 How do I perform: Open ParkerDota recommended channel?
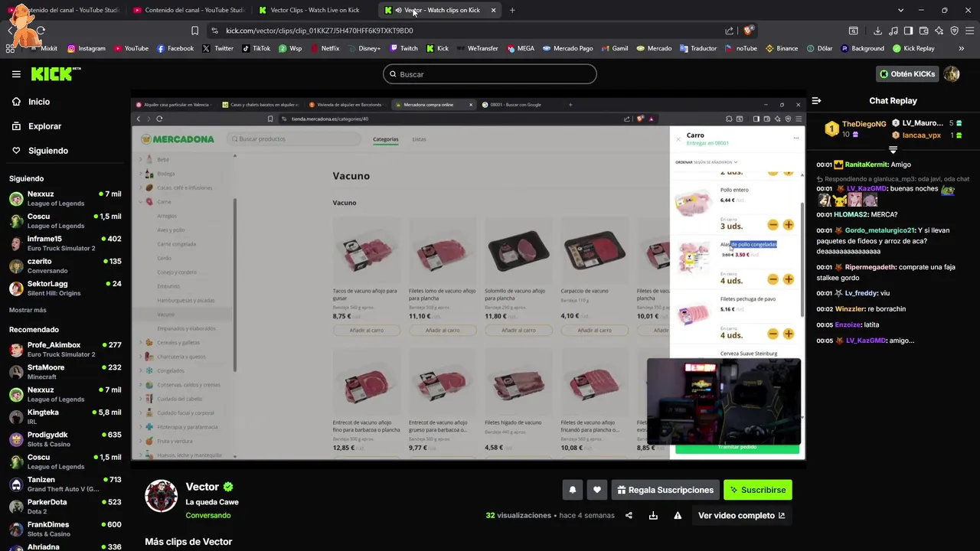(x=65, y=507)
